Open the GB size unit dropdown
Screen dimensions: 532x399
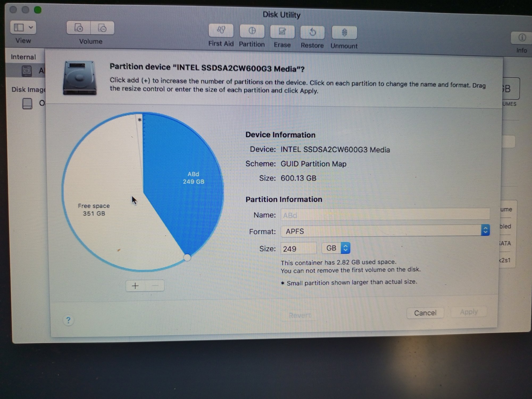(x=336, y=248)
